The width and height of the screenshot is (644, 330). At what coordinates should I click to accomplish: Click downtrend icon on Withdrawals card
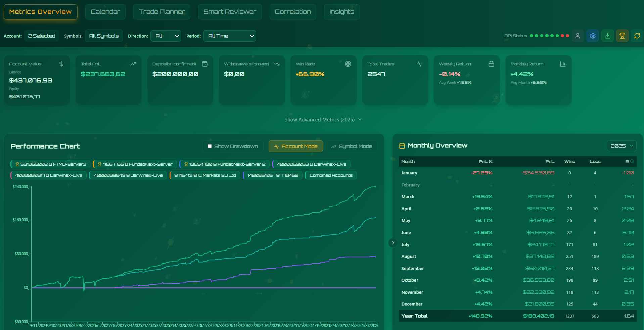point(277,64)
